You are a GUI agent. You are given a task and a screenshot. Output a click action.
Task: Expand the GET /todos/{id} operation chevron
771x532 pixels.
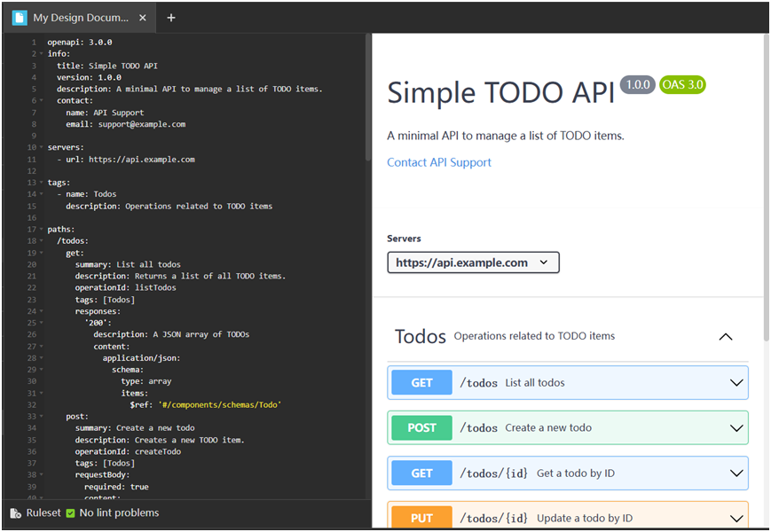click(x=736, y=473)
